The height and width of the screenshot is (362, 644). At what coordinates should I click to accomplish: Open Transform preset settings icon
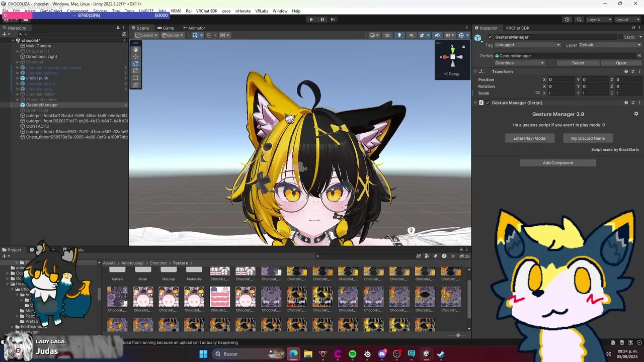633,72
